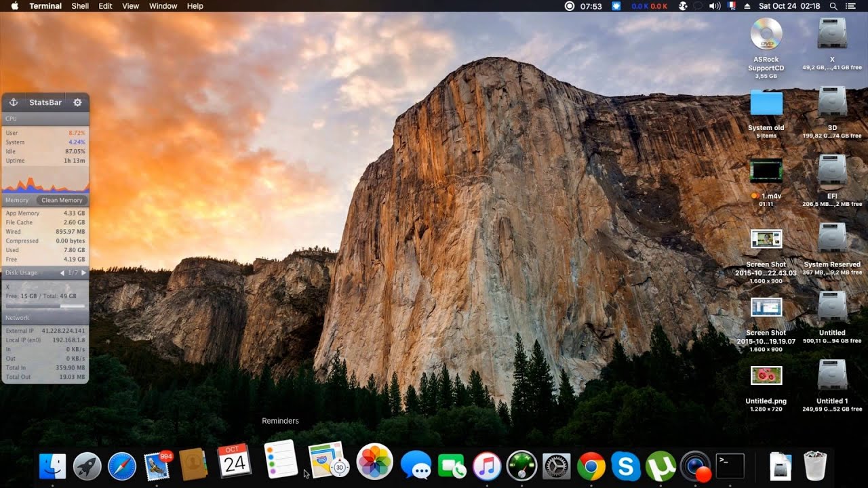Select 1.m4v video file thumbnail
This screenshot has height=488, width=868.
(766, 170)
